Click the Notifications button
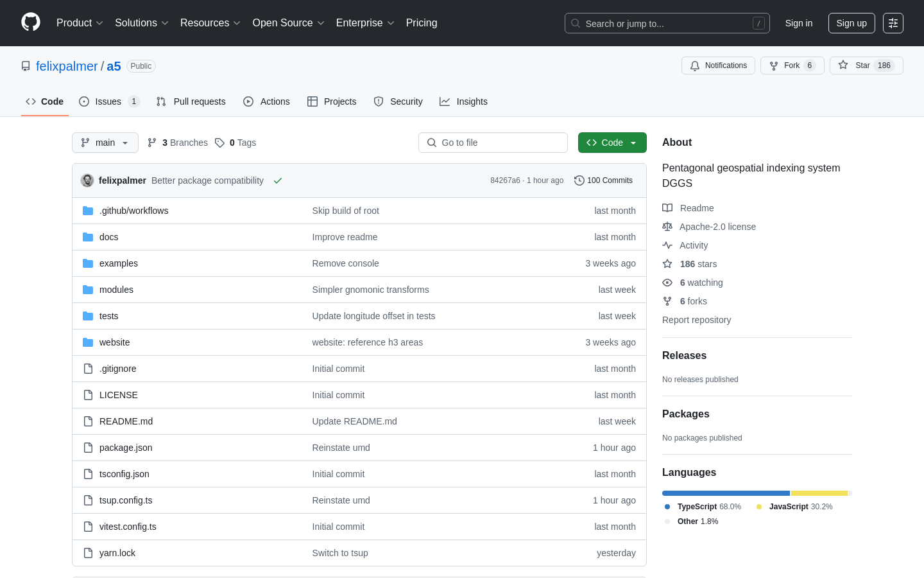This screenshot has width=924, height=578. pos(718,66)
